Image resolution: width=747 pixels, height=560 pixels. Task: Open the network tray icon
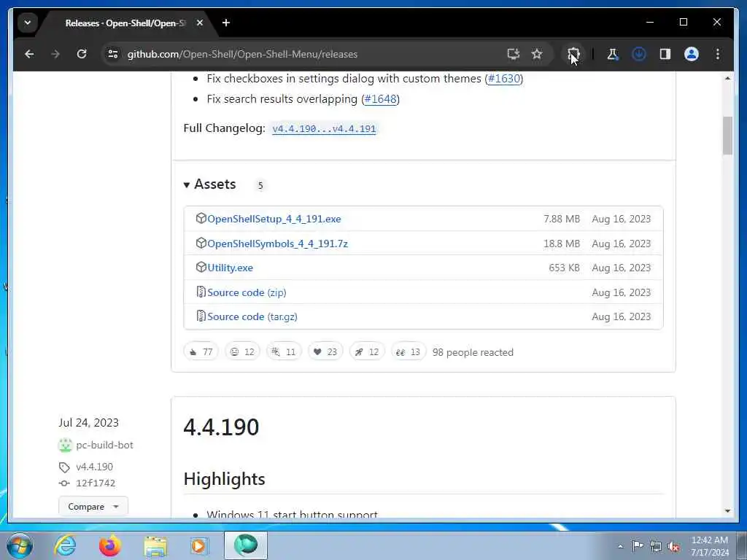[x=656, y=546]
